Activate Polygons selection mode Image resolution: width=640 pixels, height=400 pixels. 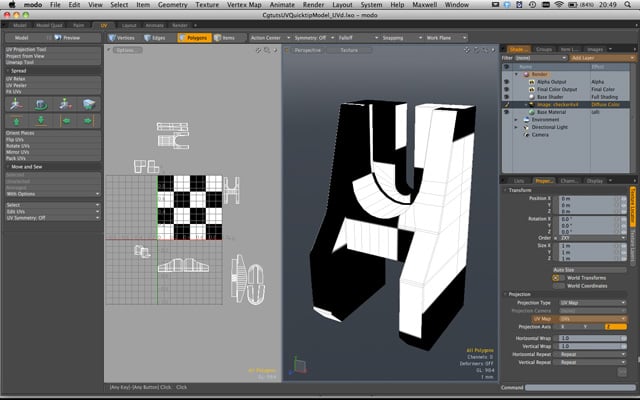(x=196, y=37)
